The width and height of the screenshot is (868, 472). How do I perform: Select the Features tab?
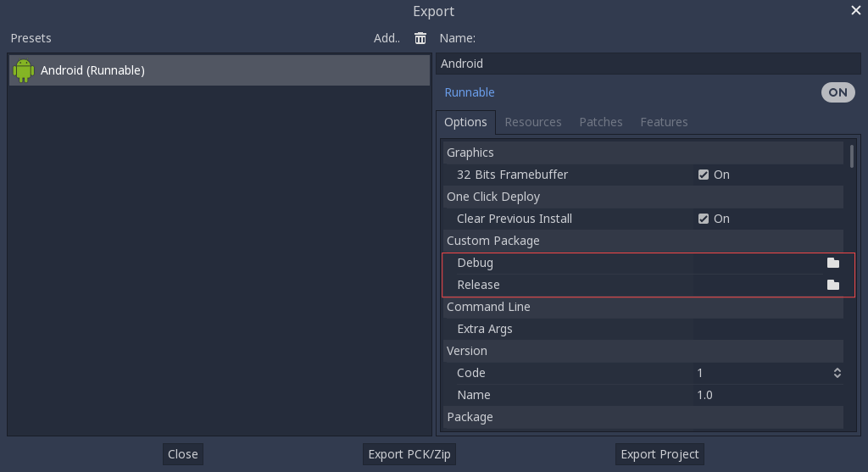[664, 122]
